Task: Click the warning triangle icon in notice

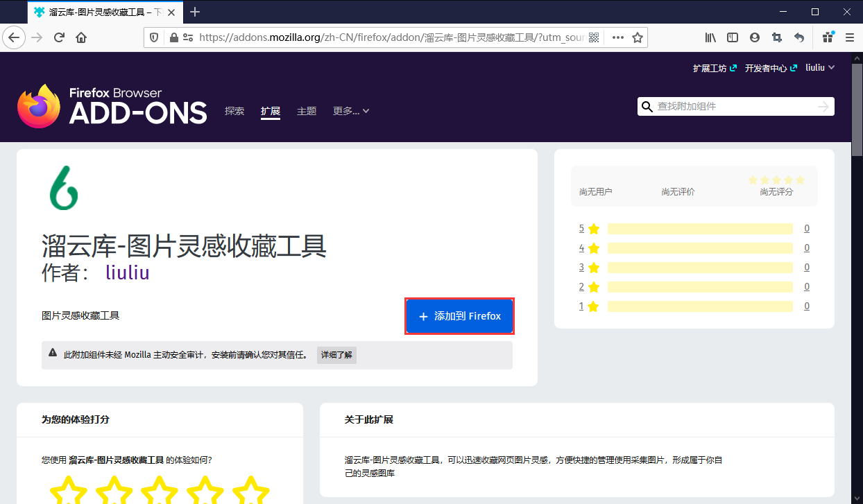Action: click(x=53, y=353)
